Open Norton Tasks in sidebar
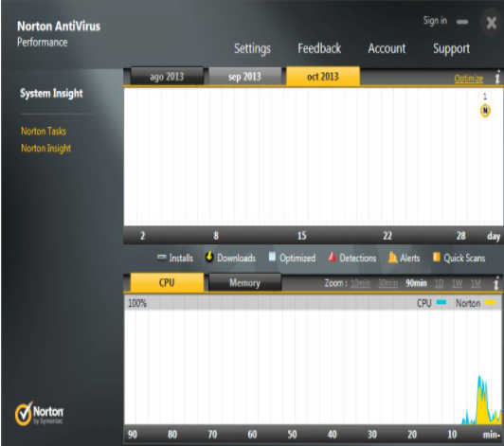Screen dimensions: 504x446 pyautogui.click(x=44, y=131)
